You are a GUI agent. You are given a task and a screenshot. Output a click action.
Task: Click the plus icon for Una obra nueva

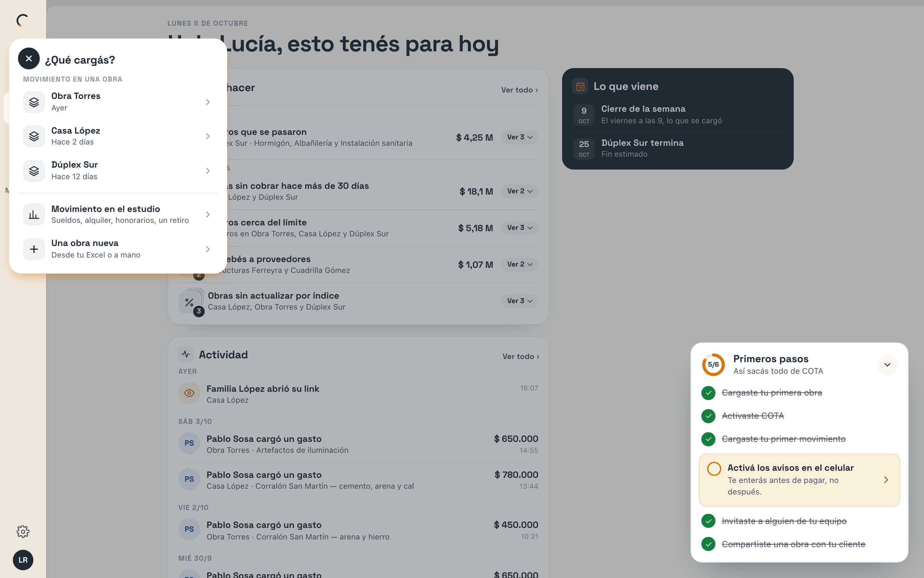click(34, 249)
